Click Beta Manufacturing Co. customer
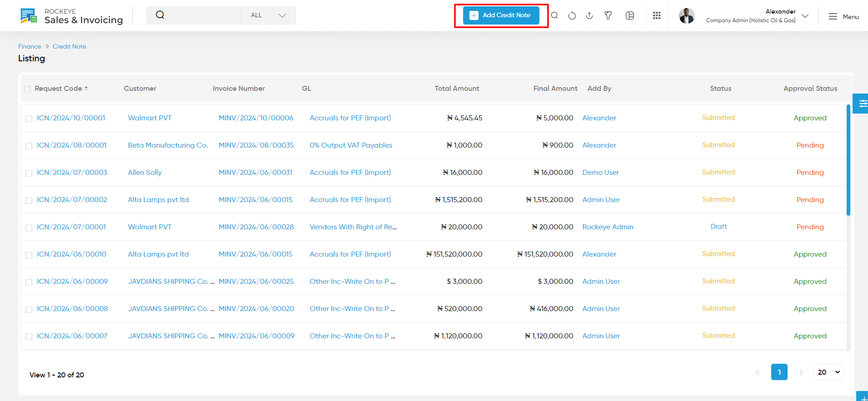The width and height of the screenshot is (868, 401). pos(168,145)
